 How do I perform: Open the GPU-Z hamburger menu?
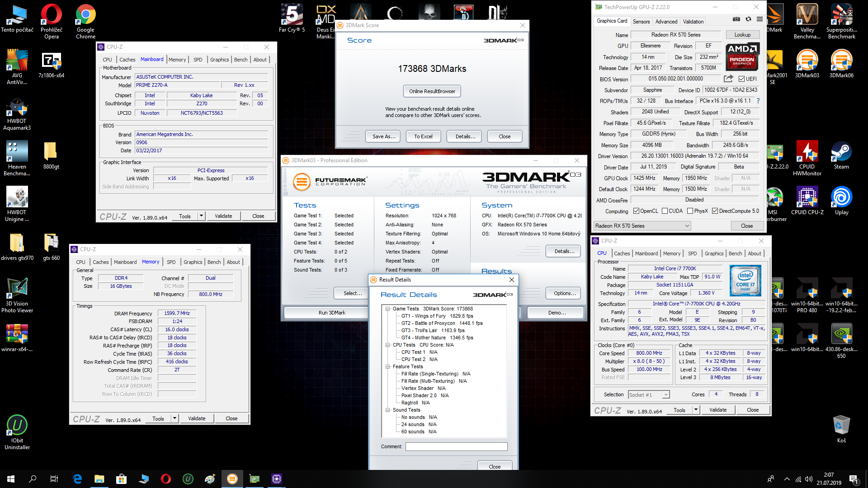pos(759,19)
